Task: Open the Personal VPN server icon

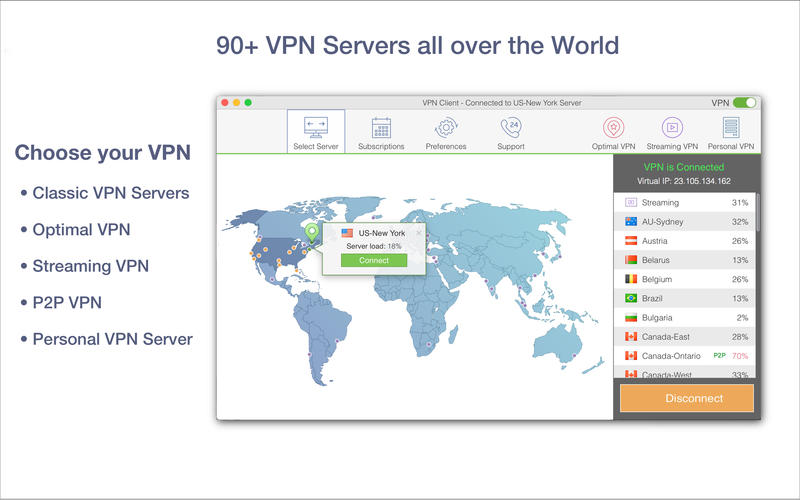Action: 731,128
